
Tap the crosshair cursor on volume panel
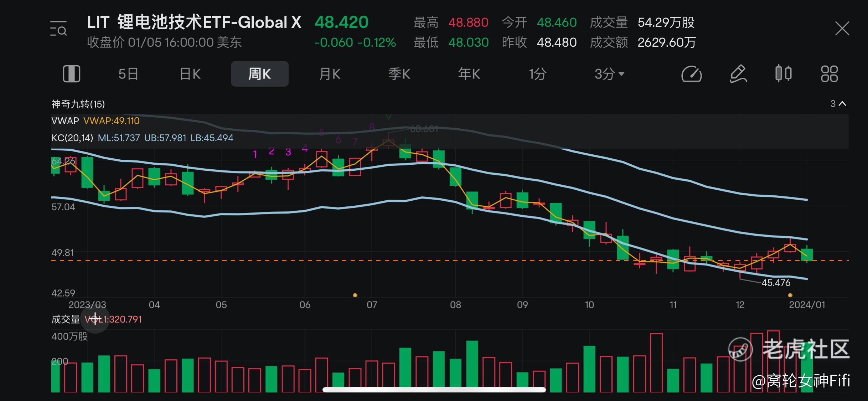[95, 319]
